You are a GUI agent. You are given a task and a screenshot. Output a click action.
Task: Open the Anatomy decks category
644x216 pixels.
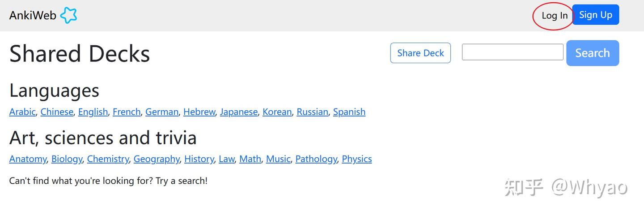(x=28, y=159)
